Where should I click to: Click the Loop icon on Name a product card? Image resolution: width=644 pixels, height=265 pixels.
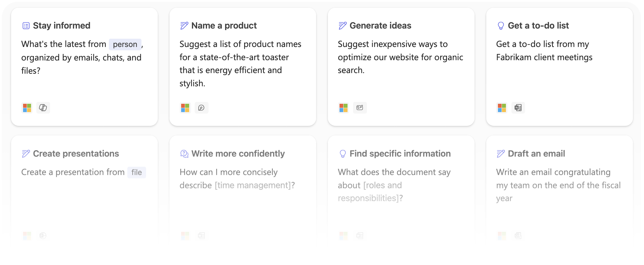tap(201, 108)
